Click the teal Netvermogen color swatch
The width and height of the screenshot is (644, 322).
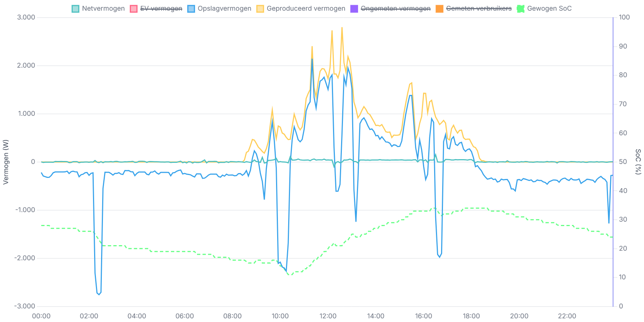[x=75, y=9]
